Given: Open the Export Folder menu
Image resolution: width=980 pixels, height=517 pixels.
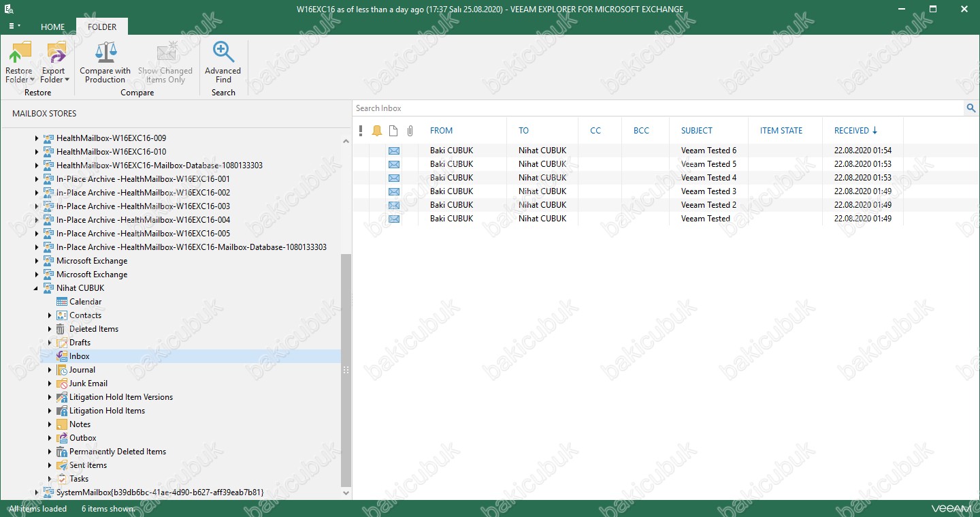Looking at the screenshot, I should [54, 63].
